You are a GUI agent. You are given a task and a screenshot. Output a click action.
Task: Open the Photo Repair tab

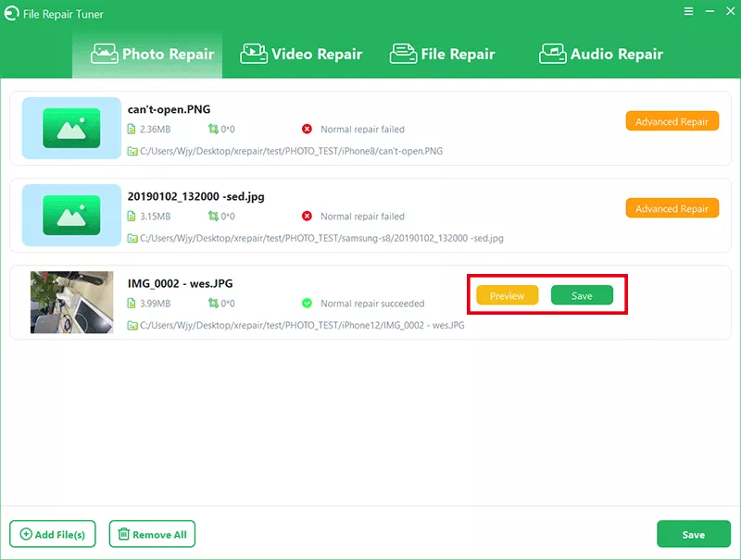[x=147, y=55]
